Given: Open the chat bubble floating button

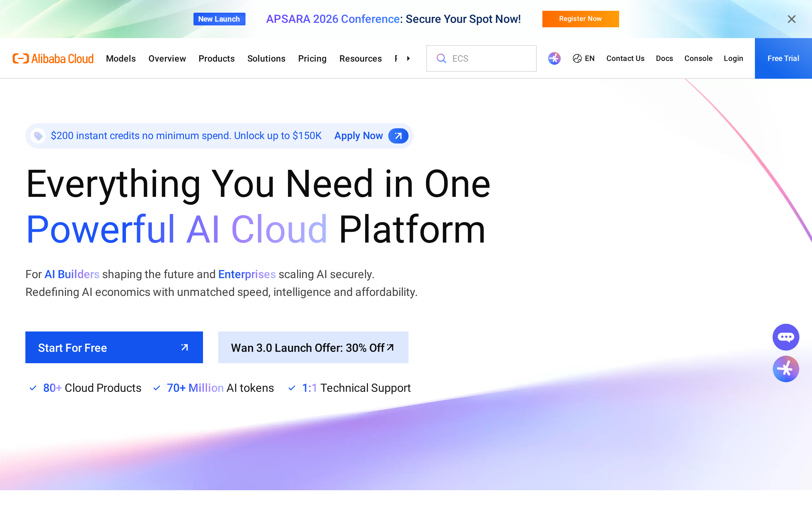Looking at the screenshot, I should (x=786, y=337).
